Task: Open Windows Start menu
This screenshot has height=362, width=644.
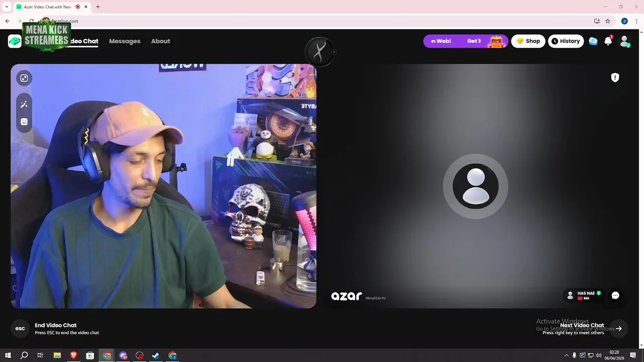Action: [8, 355]
